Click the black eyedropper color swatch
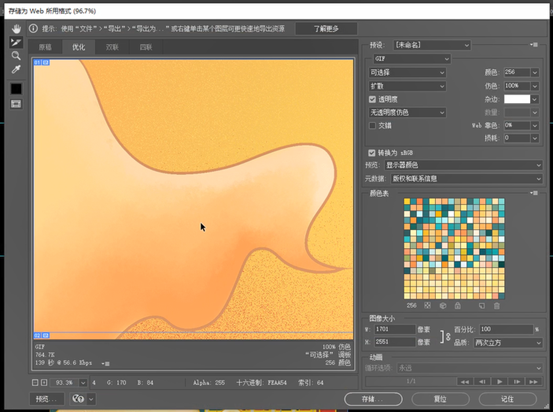The height and width of the screenshot is (412, 553). [x=16, y=89]
